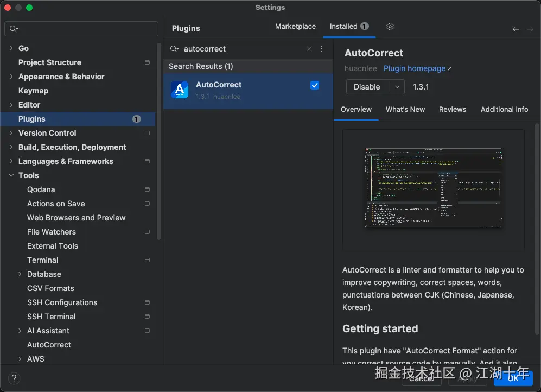Collapse the Tools settings node
Viewport: 541px width, 392px height.
coord(11,176)
